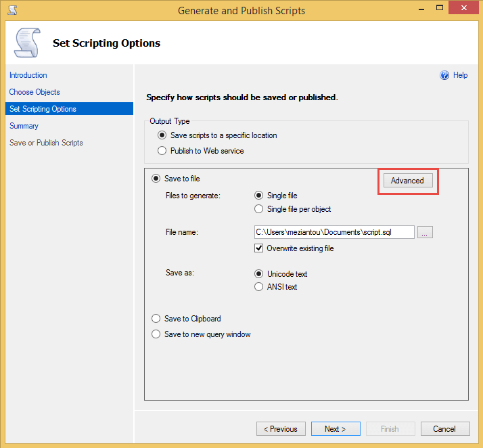Go back with the Previous button
The height and width of the screenshot is (448, 483).
pos(281,429)
